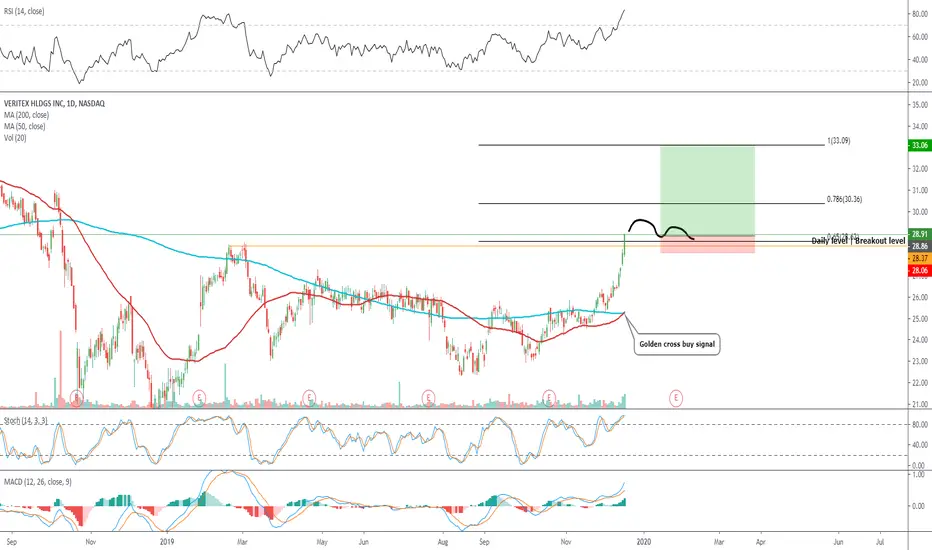Click the top 1(33.09) Fibonacci horizontal line

tap(651, 145)
